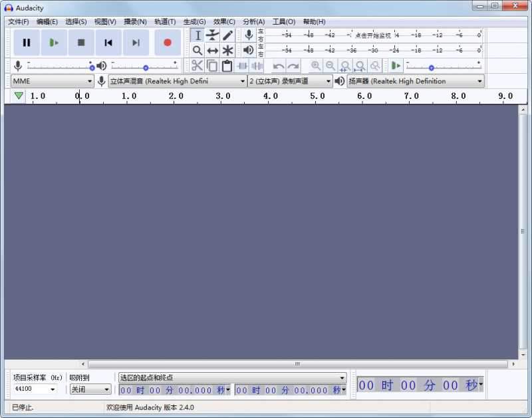Open the recording channels dropdown
This screenshot has height=418, width=532.
click(x=286, y=80)
